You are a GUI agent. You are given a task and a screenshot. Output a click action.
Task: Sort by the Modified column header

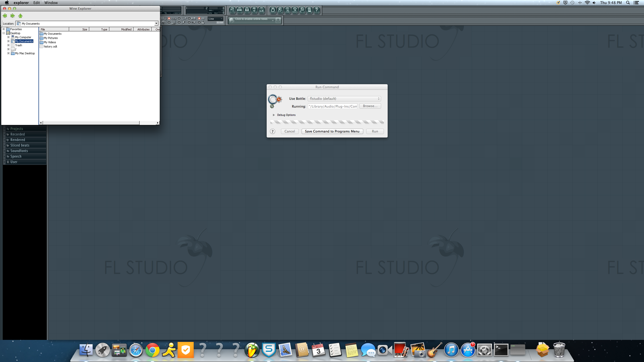coord(121,29)
